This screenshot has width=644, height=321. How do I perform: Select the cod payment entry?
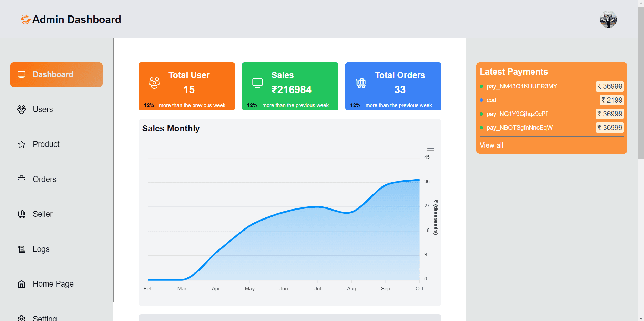[x=491, y=100]
